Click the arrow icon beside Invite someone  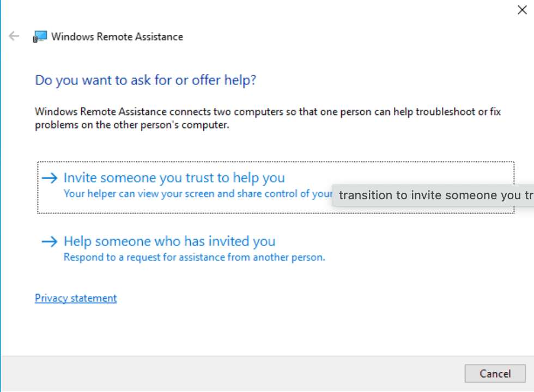tap(50, 178)
